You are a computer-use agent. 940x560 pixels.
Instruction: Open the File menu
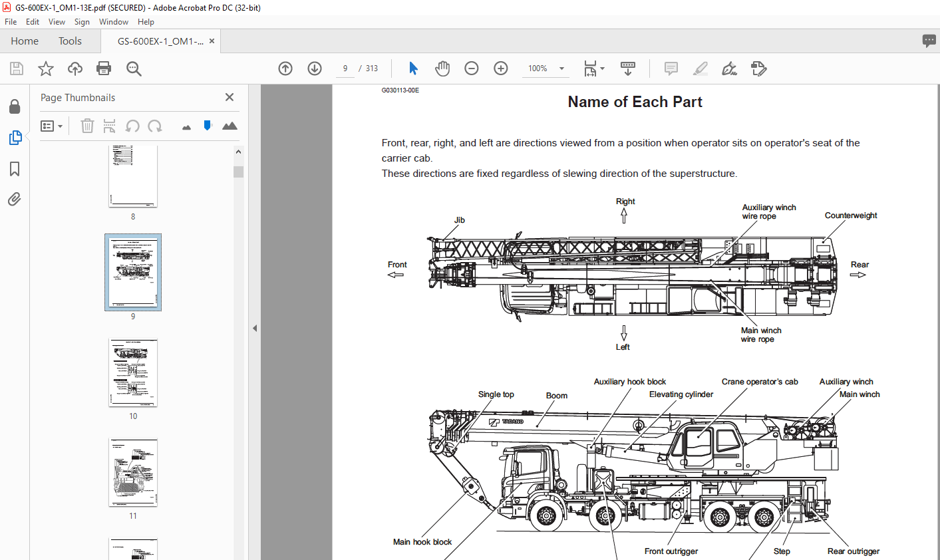click(11, 22)
